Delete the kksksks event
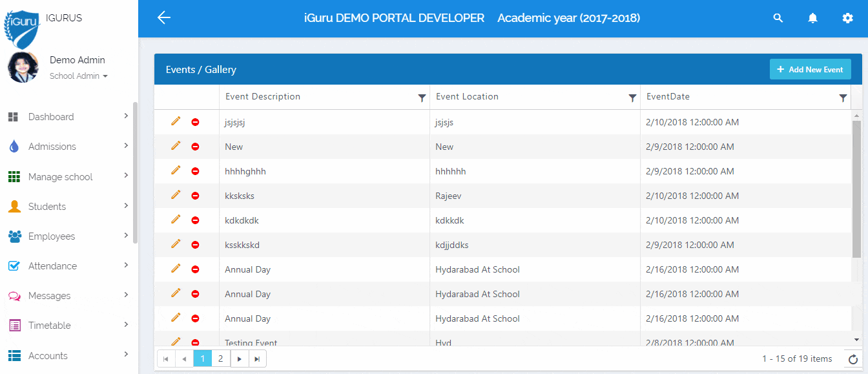Viewport: 868px width, 374px height. [195, 196]
